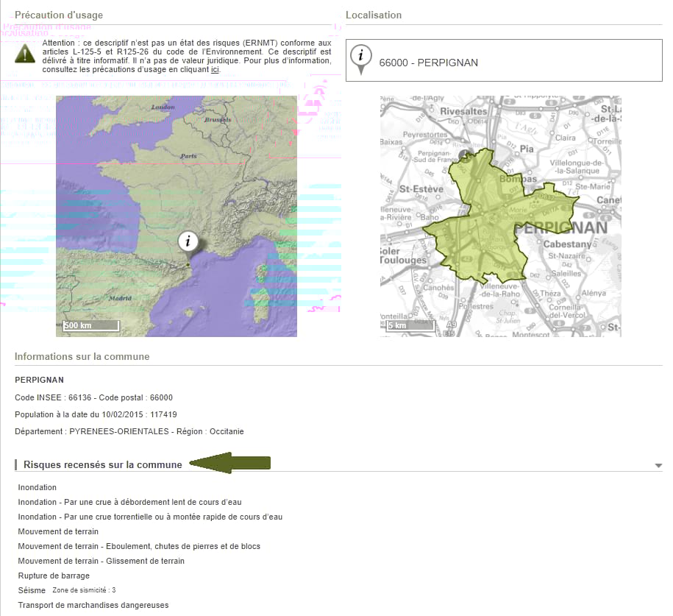
Task: Click the Code INSEE 66136 line
Action: pyautogui.click(x=93, y=397)
